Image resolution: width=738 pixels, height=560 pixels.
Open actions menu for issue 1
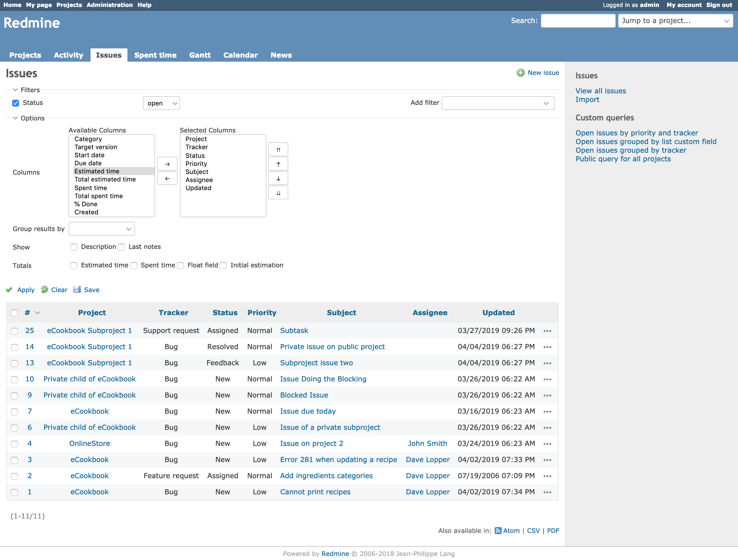point(547,492)
